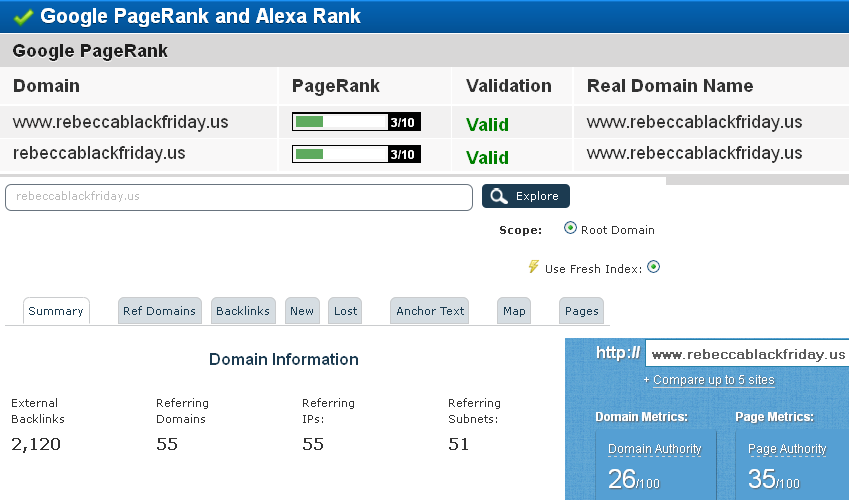Open the Pages tab
The height and width of the screenshot is (500, 849).
581,311
